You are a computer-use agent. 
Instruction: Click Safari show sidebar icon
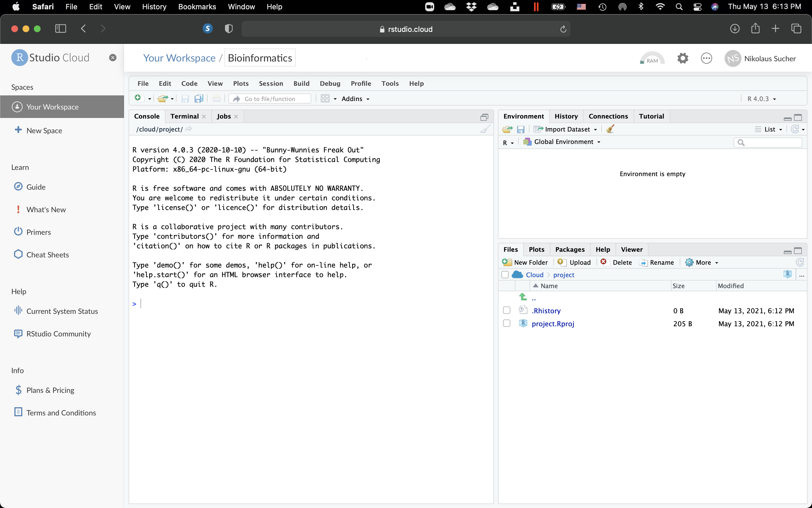click(60, 29)
